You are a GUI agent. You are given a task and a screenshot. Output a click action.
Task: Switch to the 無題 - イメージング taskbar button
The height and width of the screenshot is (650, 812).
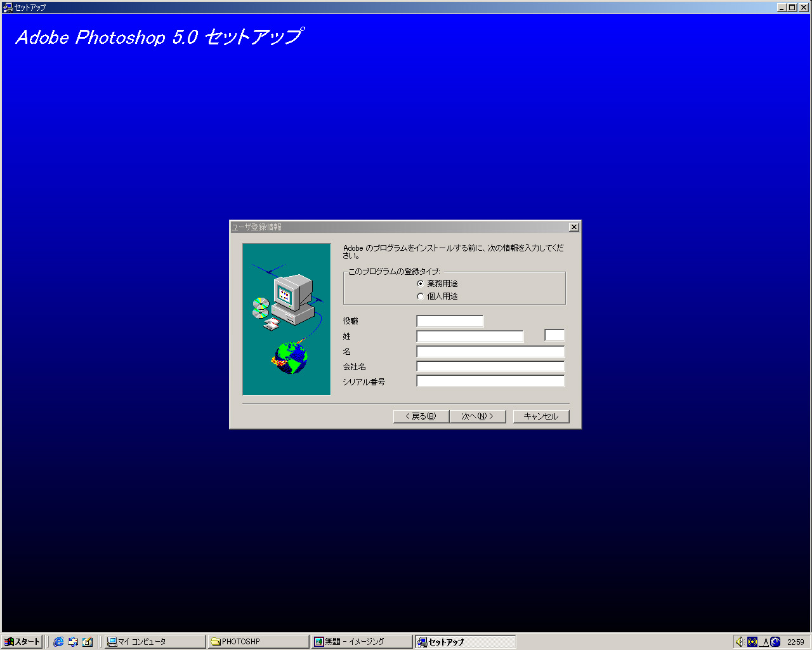[x=362, y=642]
